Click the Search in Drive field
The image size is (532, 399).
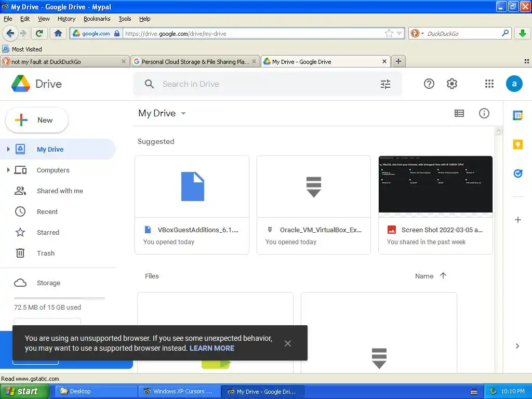click(268, 84)
